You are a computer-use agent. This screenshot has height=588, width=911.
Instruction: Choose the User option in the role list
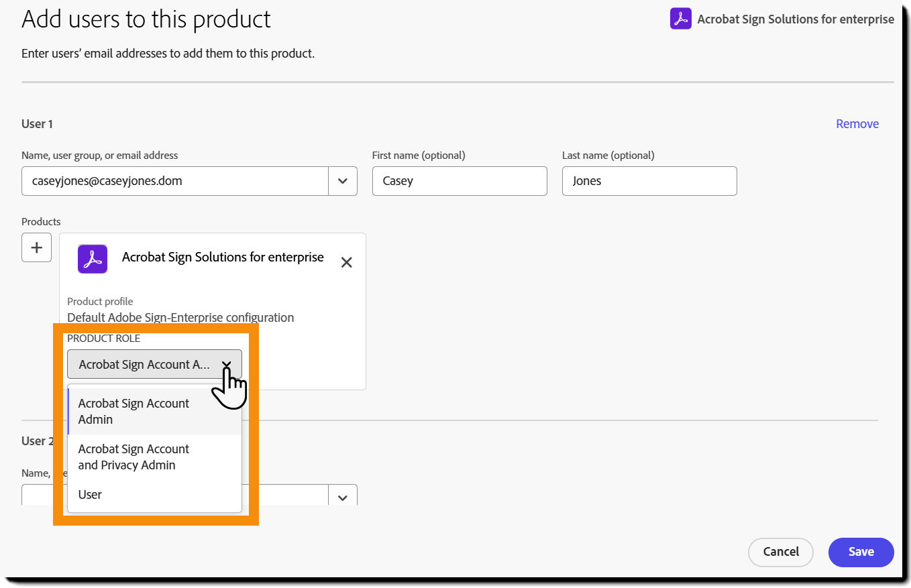pyautogui.click(x=89, y=494)
